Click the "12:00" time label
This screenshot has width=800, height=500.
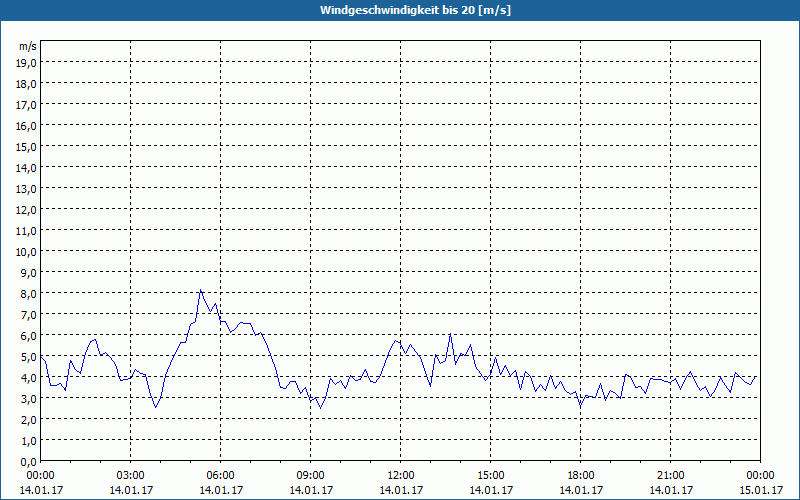401,476
